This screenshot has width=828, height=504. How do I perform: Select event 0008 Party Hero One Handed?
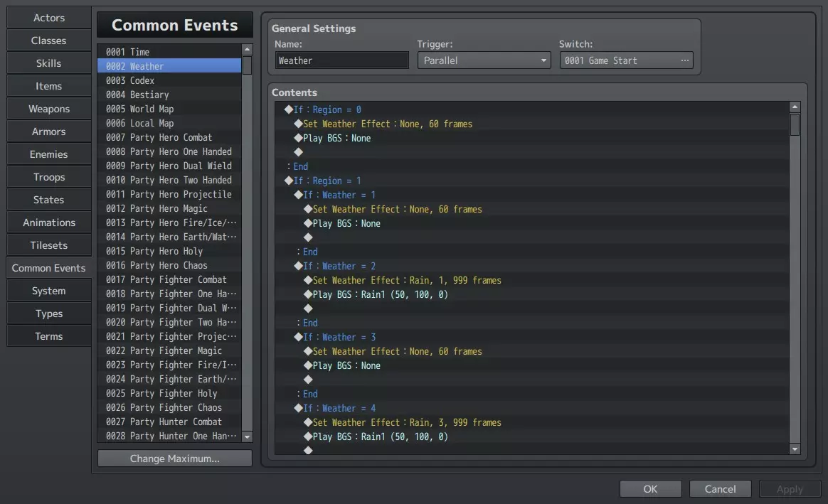[x=169, y=151]
